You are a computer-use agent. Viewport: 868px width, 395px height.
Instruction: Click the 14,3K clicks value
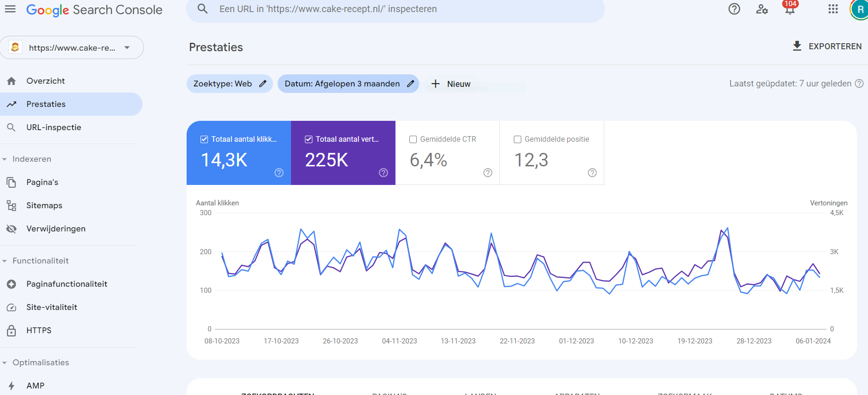pyautogui.click(x=224, y=160)
